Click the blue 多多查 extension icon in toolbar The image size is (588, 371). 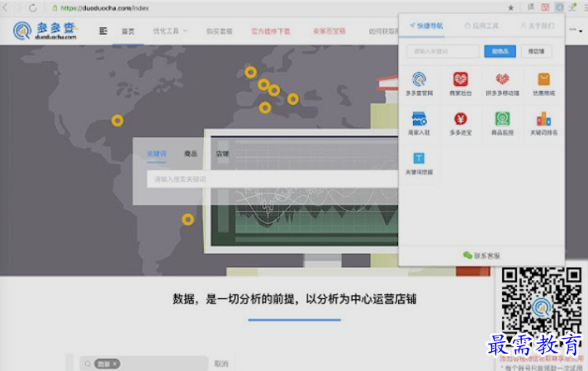[559, 7]
